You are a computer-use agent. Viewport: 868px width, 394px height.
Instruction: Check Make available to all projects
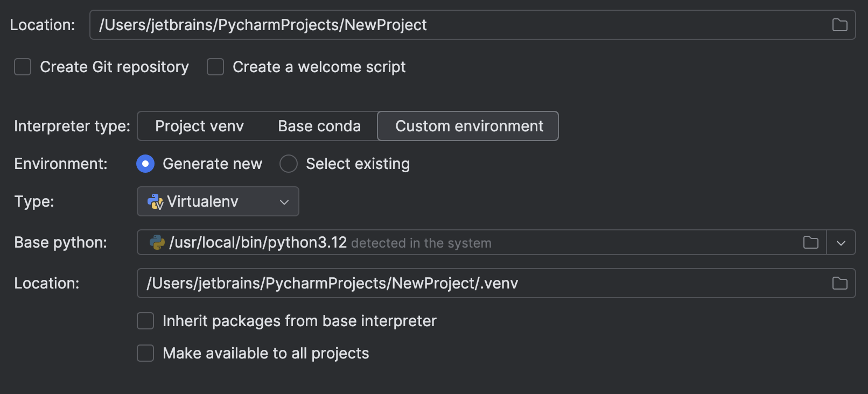145,353
